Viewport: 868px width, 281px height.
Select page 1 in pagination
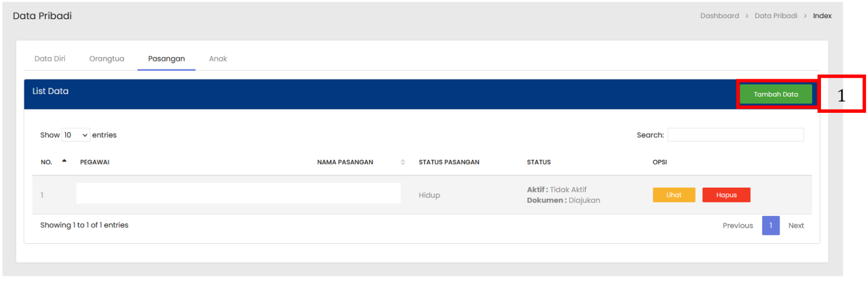(770, 226)
